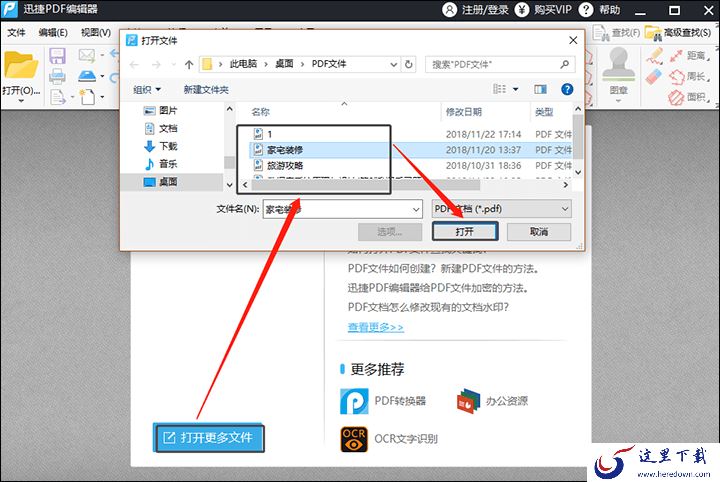720x482 pixels.
Task: Click the large yellow Open folder icon
Action: [x=20, y=65]
